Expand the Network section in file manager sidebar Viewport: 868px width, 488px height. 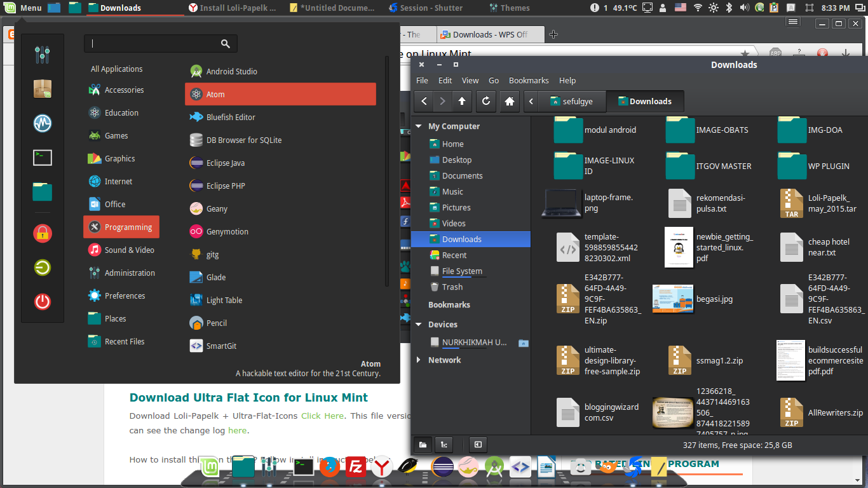(418, 360)
